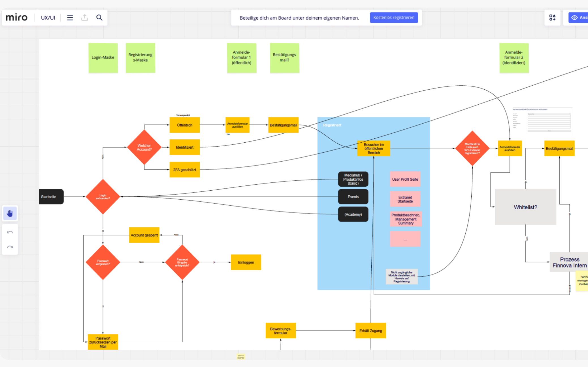Open the apps and shapes icon
Screen dimensions: 588x367
(x=552, y=18)
